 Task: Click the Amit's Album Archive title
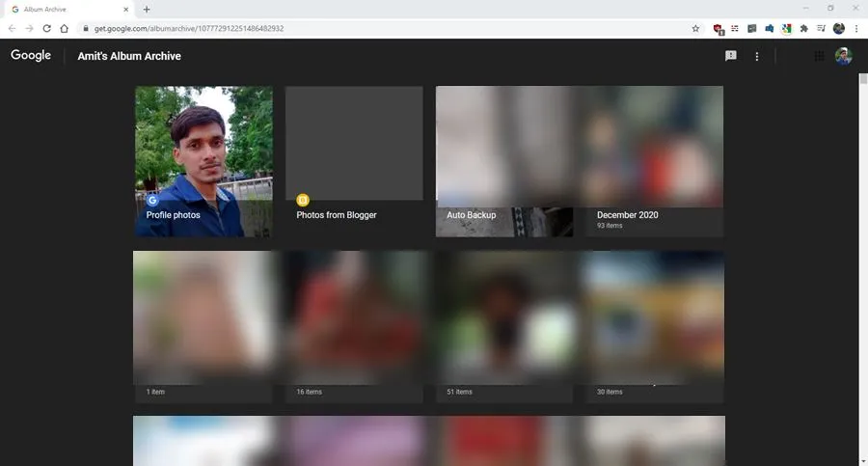click(x=129, y=56)
